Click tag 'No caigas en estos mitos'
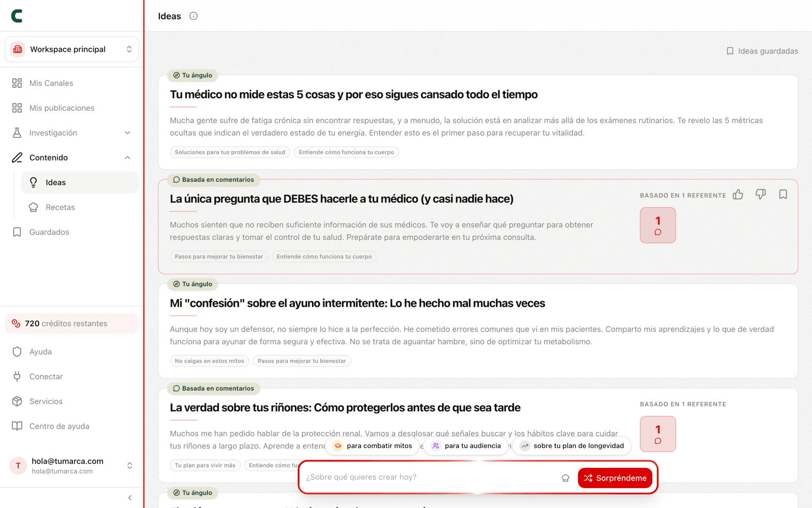 click(x=209, y=361)
